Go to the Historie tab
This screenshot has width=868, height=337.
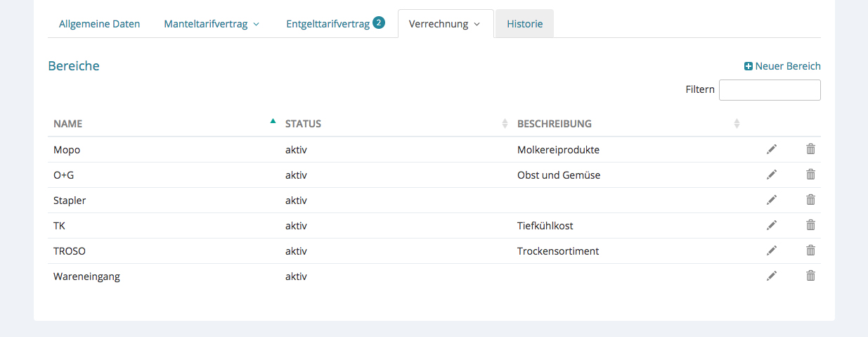(524, 24)
